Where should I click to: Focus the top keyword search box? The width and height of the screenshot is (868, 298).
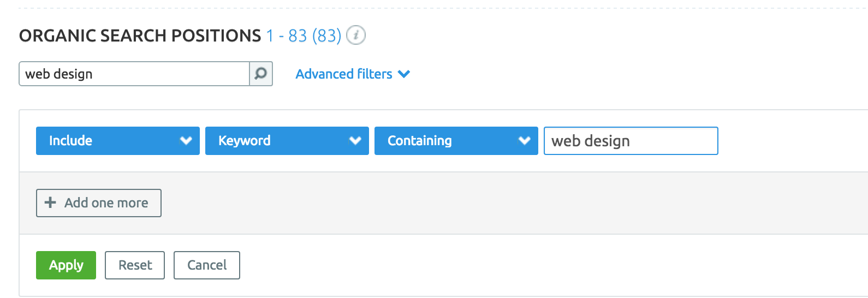pos(134,74)
